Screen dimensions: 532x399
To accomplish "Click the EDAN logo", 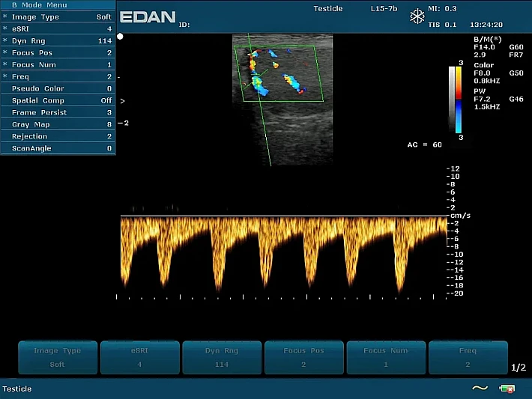I will (148, 17).
